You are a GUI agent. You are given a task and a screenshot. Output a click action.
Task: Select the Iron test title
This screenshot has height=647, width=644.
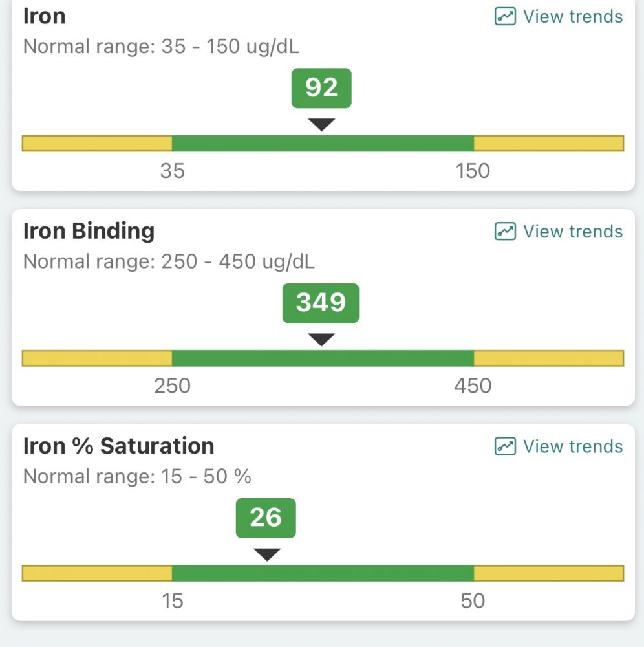click(45, 16)
